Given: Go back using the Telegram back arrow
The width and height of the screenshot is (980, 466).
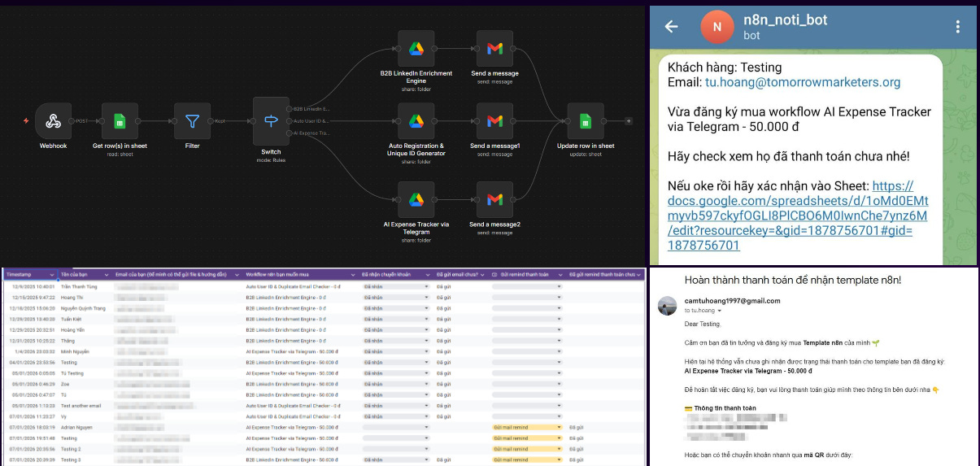Looking at the screenshot, I should pos(672,26).
